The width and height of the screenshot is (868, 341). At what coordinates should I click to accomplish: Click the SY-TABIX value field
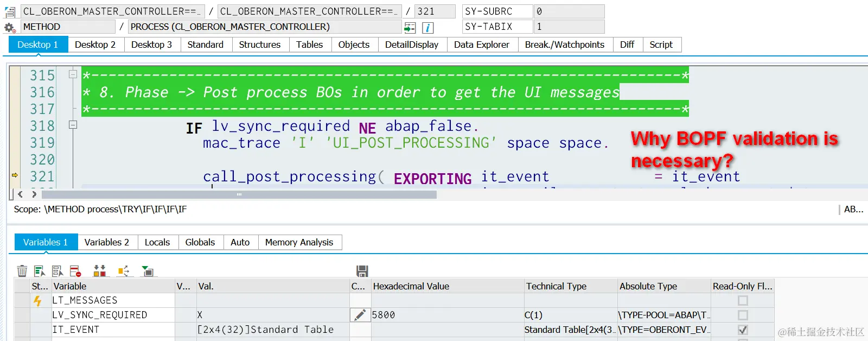click(569, 27)
